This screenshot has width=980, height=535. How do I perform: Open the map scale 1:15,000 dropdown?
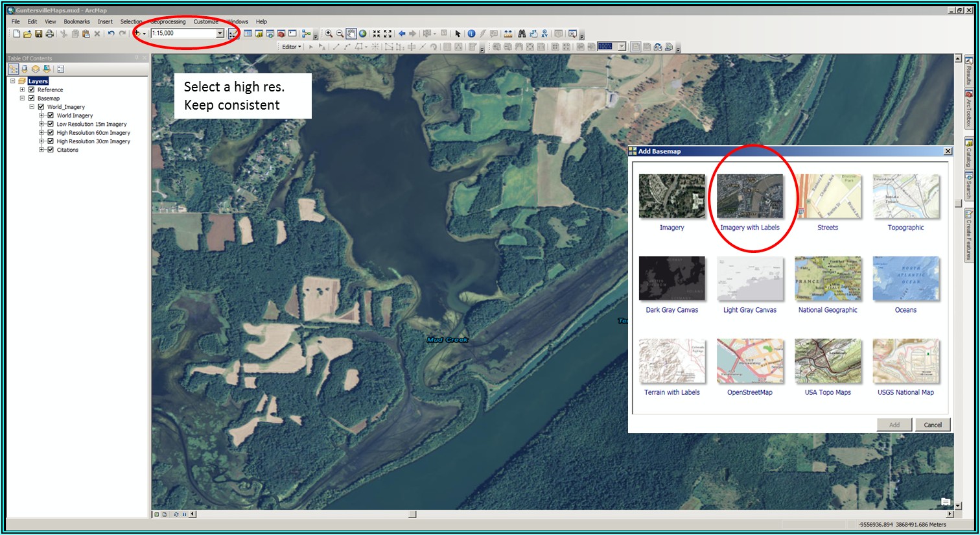(x=220, y=34)
